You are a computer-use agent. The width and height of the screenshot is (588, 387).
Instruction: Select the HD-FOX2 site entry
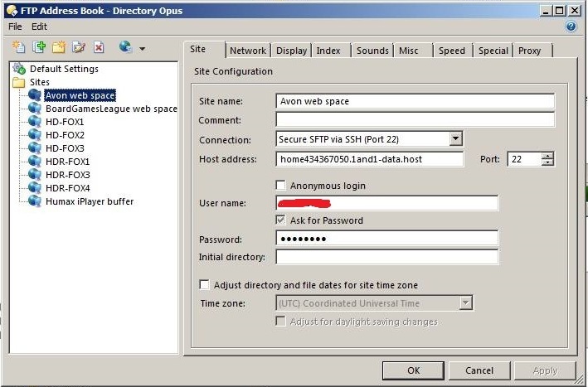pos(65,135)
